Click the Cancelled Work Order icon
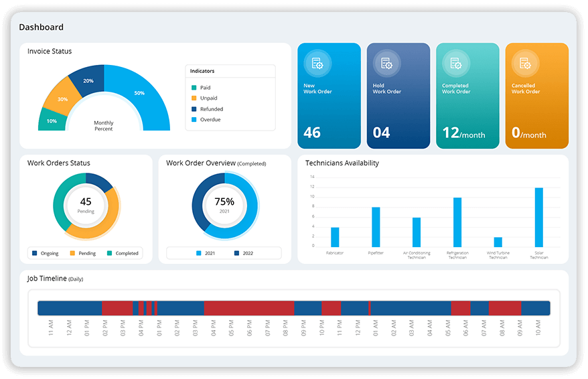This screenshot has height=379, width=588. coord(525,64)
